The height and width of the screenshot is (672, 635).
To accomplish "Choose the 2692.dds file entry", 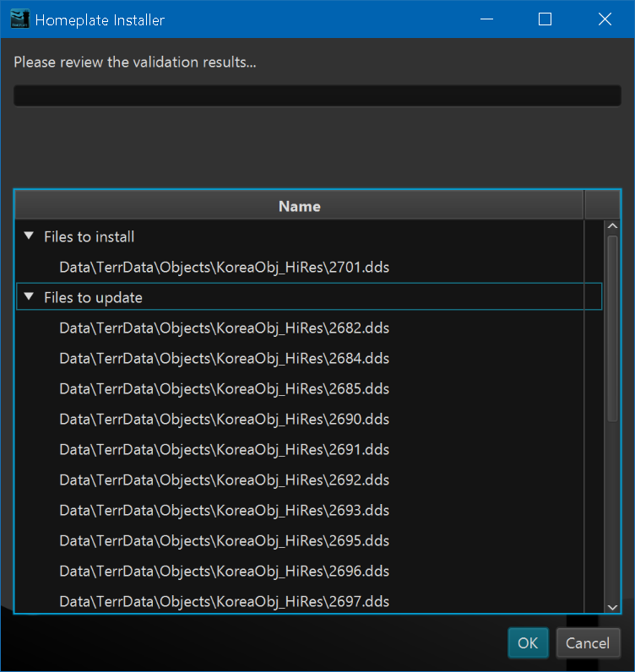I will [x=224, y=480].
